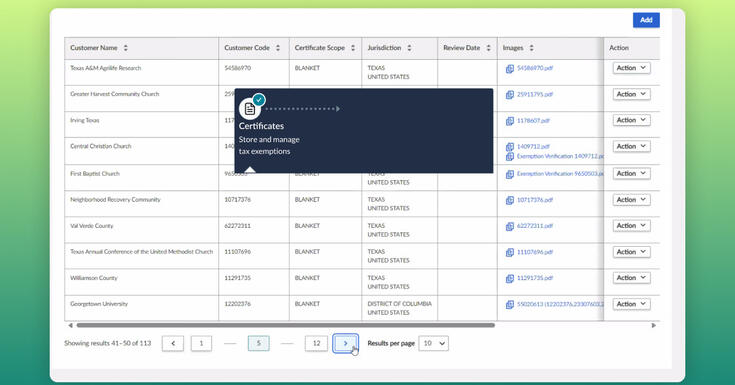Screen dimensions: 735x385
Task: Open 11107696.pdf link
Action: click(x=535, y=252)
